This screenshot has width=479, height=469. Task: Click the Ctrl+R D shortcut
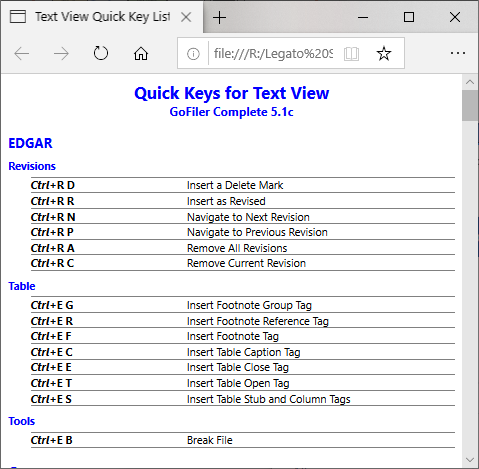[53, 185]
